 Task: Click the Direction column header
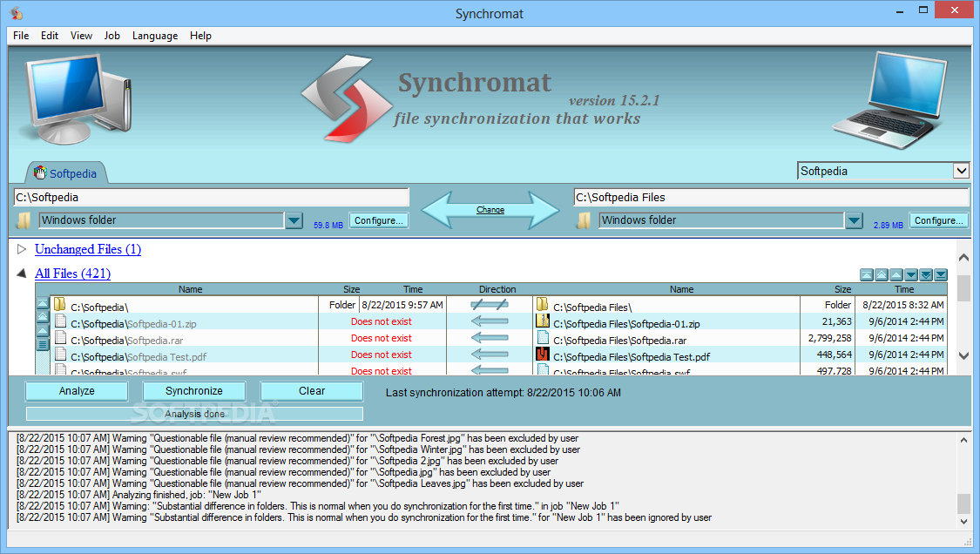[497, 289]
